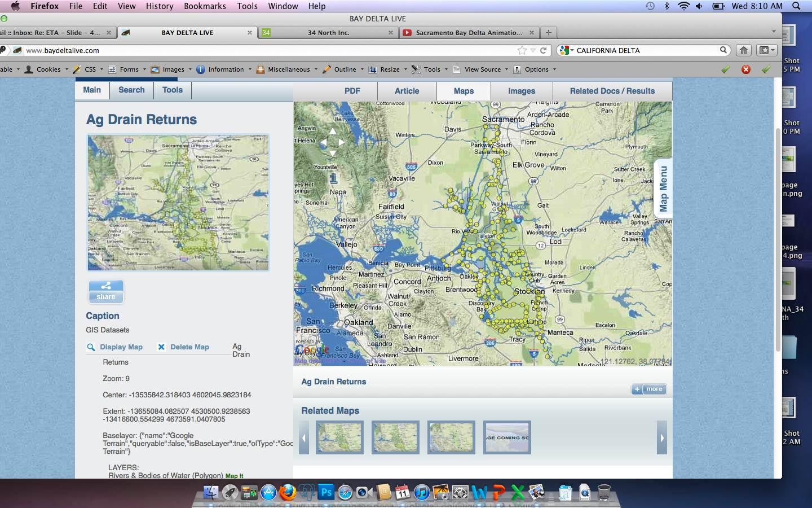Expand the Information dropdown menu
This screenshot has width=812, height=508.
click(x=224, y=69)
